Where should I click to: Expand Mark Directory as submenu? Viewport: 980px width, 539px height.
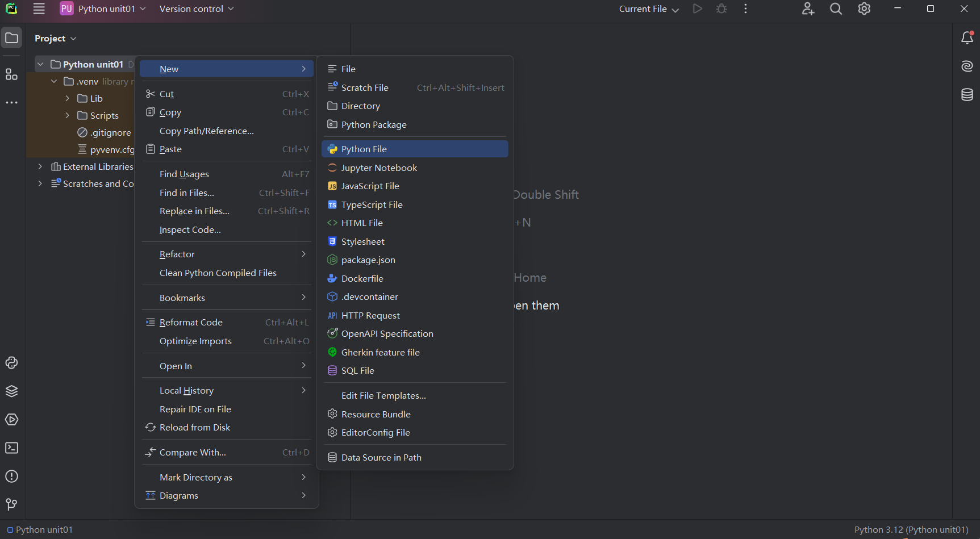227,477
